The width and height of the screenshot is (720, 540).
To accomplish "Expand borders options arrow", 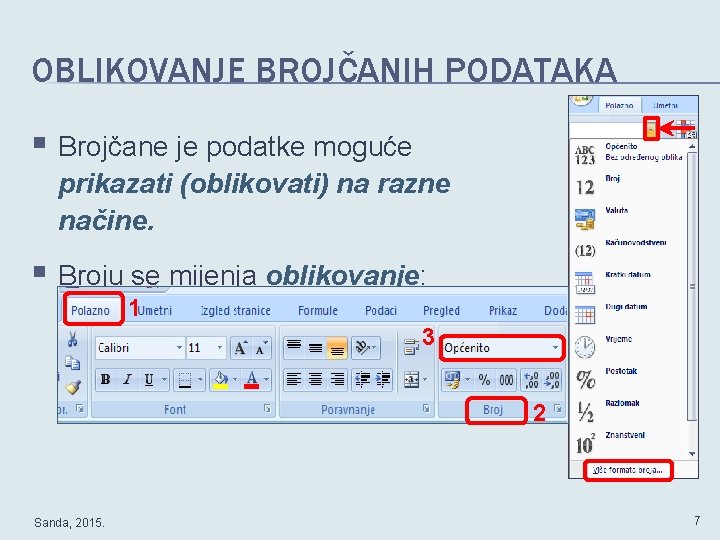I will point(200,380).
